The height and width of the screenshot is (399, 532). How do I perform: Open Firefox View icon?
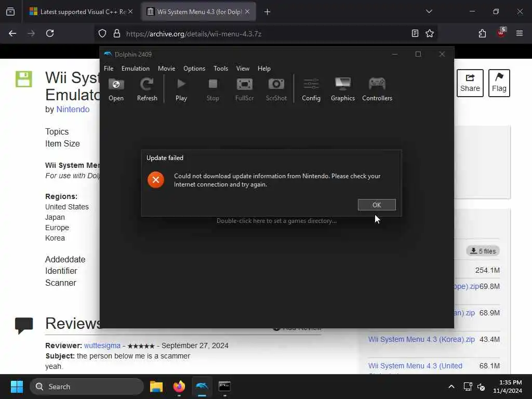tap(10, 12)
